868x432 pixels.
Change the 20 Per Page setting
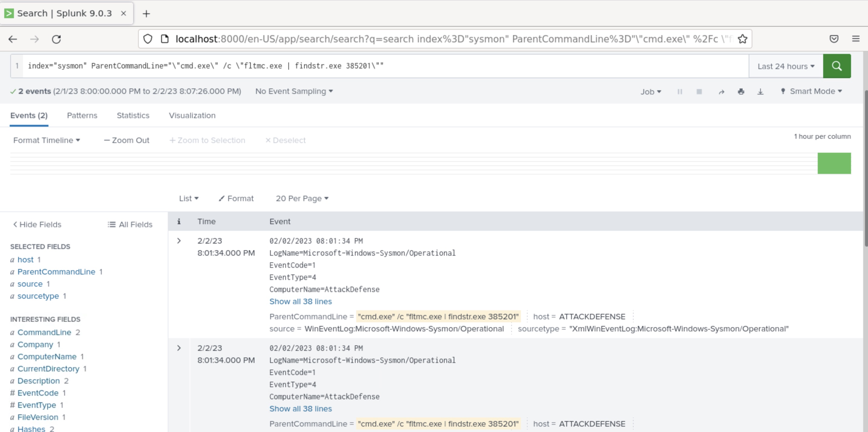[302, 198]
